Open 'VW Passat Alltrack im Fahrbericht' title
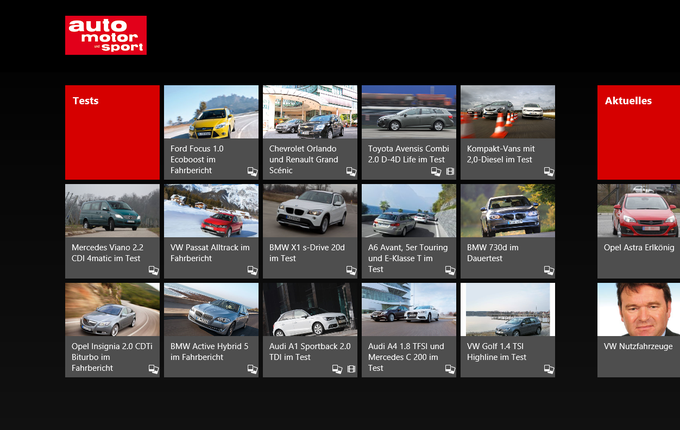The width and height of the screenshot is (680, 430). tap(210, 253)
